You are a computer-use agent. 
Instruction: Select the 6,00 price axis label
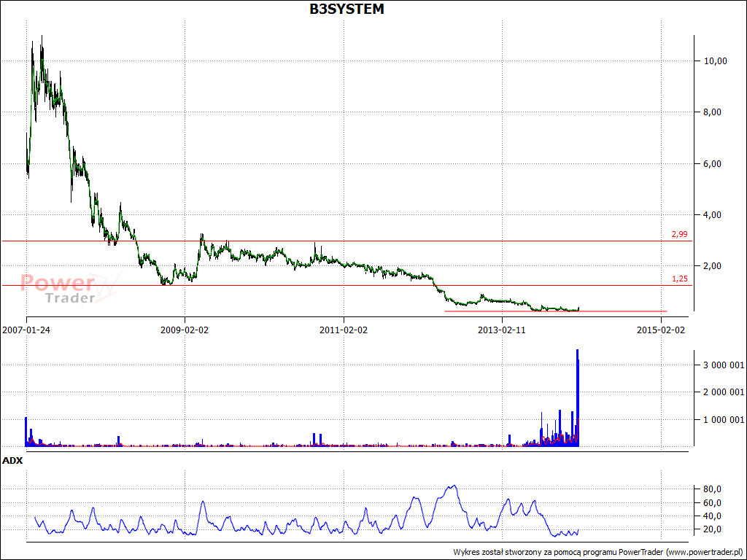[712, 164]
